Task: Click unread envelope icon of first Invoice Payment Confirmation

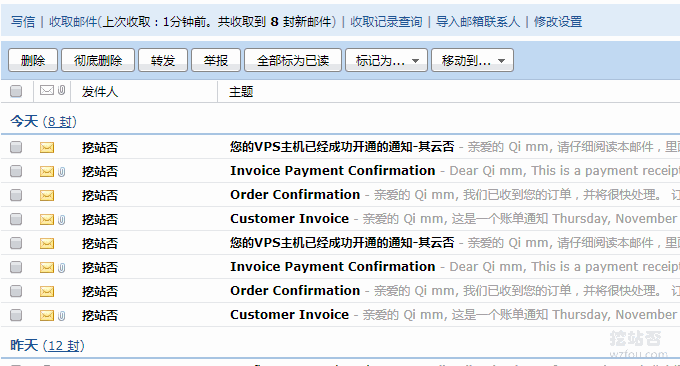Action: 47,172
